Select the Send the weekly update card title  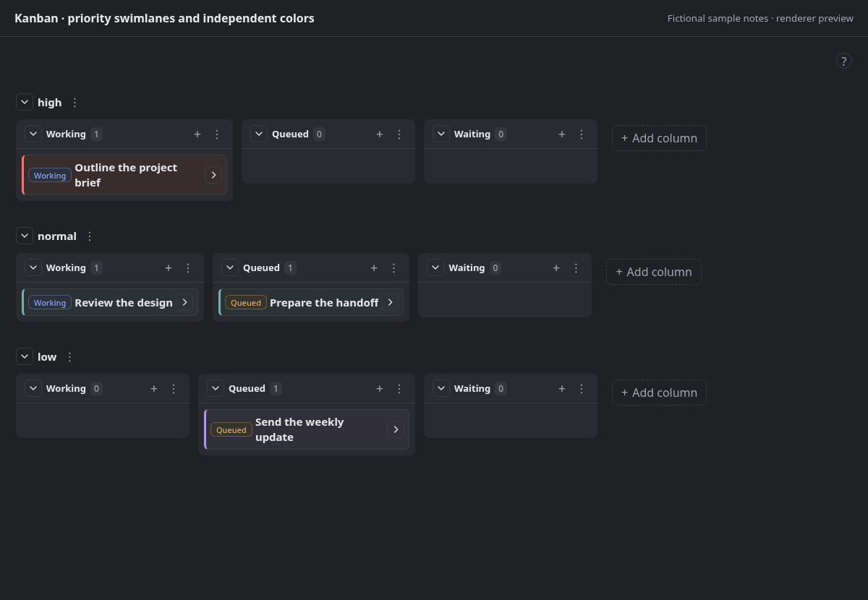pos(299,429)
